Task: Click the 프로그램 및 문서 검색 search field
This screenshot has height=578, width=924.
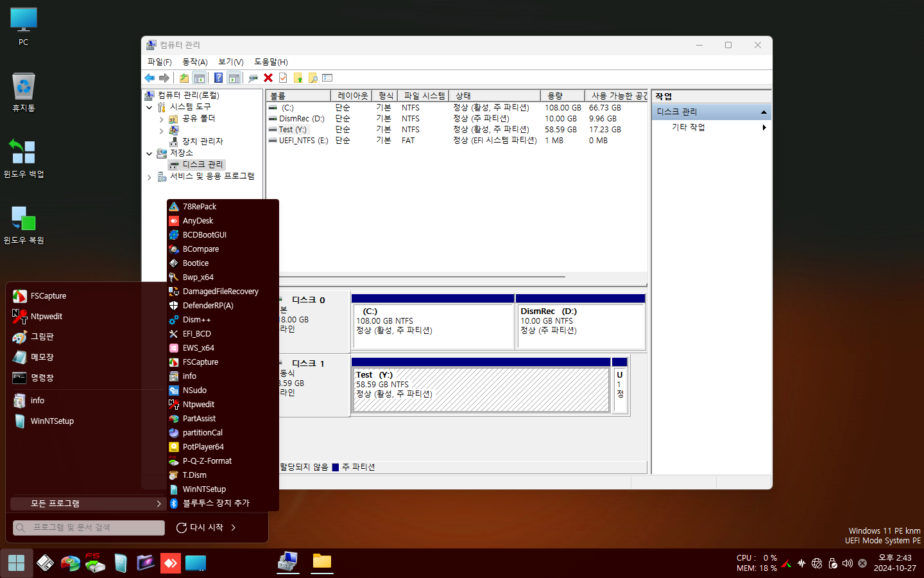Action: point(89,527)
